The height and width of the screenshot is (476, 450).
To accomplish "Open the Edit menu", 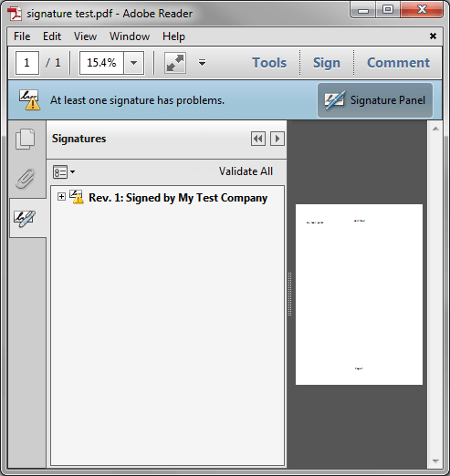I will (52, 36).
